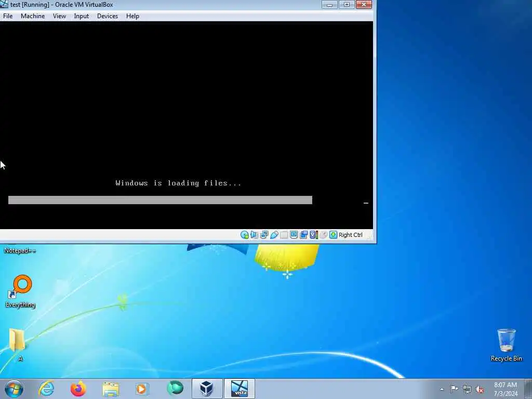Minimize the VirtualBox VM window
Viewport: 532px width, 399px height.
(x=329, y=4)
